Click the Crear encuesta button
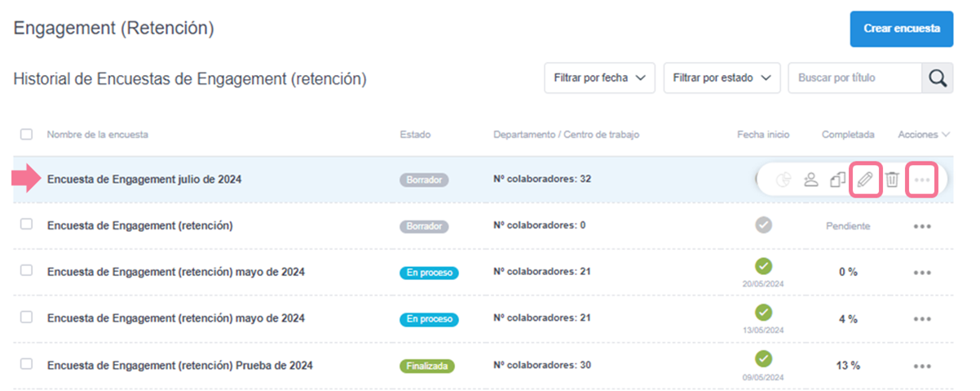The image size is (980, 391). (x=901, y=29)
